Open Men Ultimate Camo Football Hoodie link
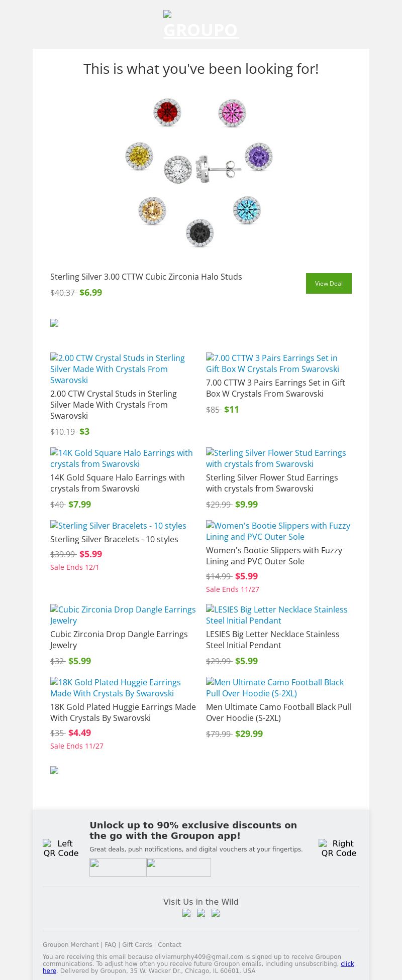 [274, 688]
